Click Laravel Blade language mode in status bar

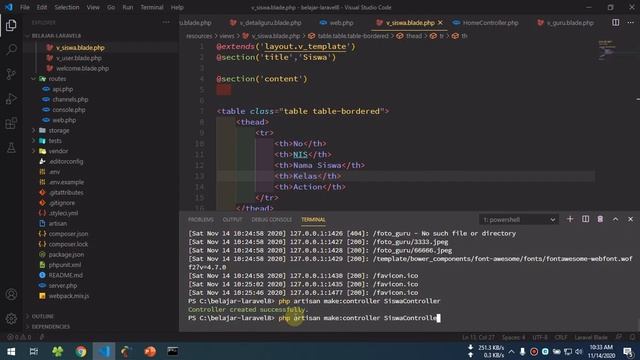pyautogui.click(x=591, y=337)
